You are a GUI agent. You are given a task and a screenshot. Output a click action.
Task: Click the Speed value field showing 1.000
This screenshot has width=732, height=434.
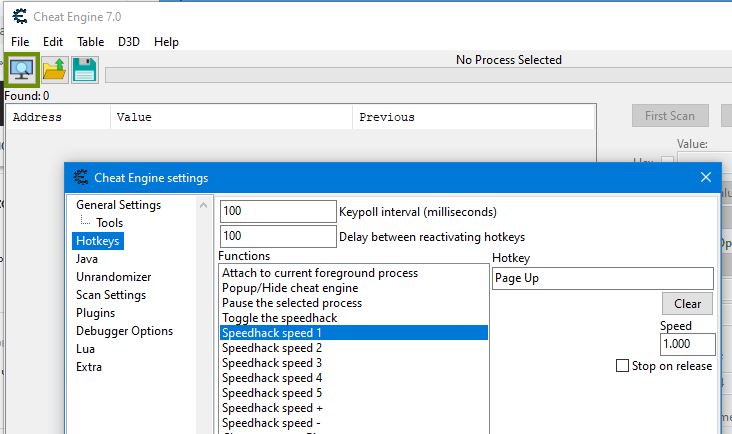tap(688, 344)
